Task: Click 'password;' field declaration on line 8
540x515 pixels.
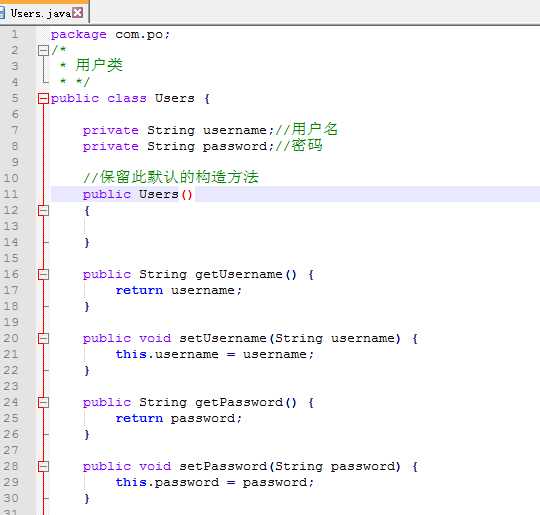Action: point(238,146)
